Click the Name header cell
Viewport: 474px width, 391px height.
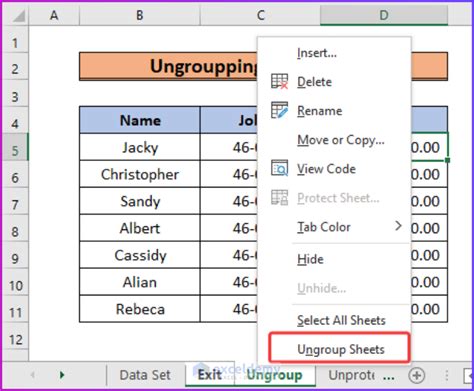tap(140, 120)
